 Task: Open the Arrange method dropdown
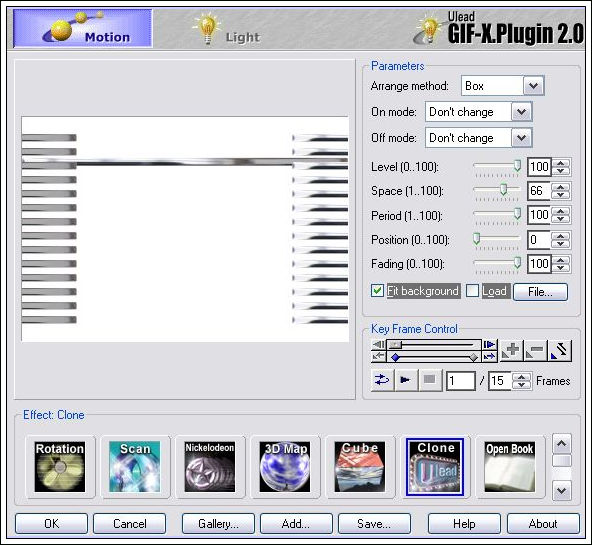click(533, 86)
